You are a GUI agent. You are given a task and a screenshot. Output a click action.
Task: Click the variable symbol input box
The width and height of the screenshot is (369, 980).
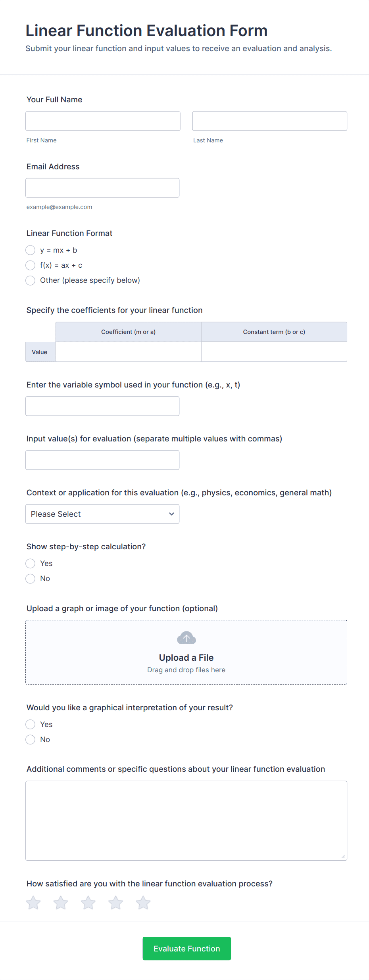(x=102, y=406)
